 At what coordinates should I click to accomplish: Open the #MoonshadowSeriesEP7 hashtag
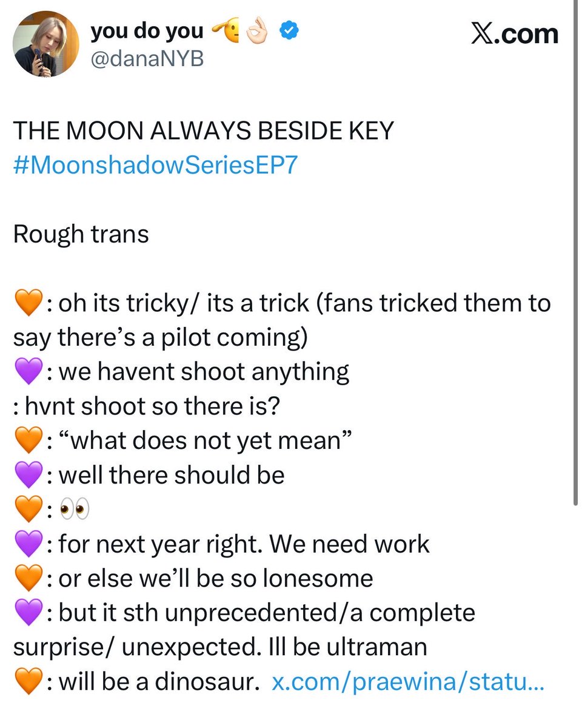point(155,166)
